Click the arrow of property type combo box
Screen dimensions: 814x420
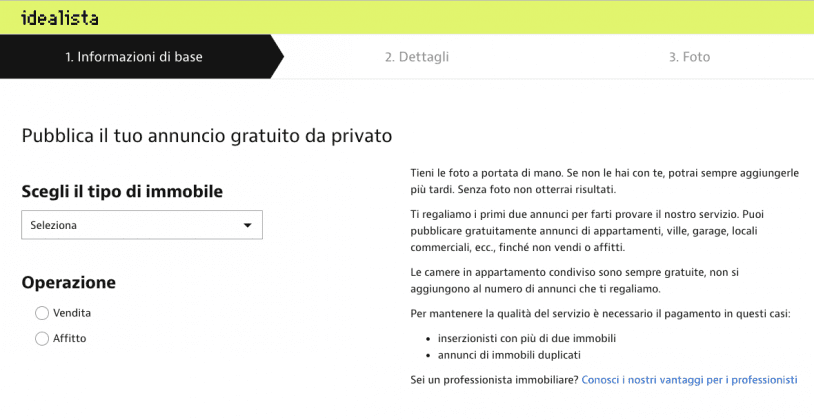point(248,225)
